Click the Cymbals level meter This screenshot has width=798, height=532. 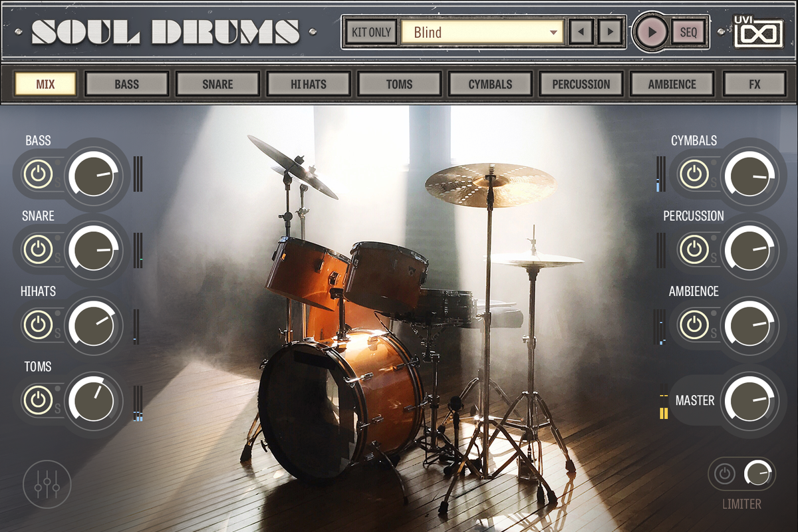click(660, 174)
